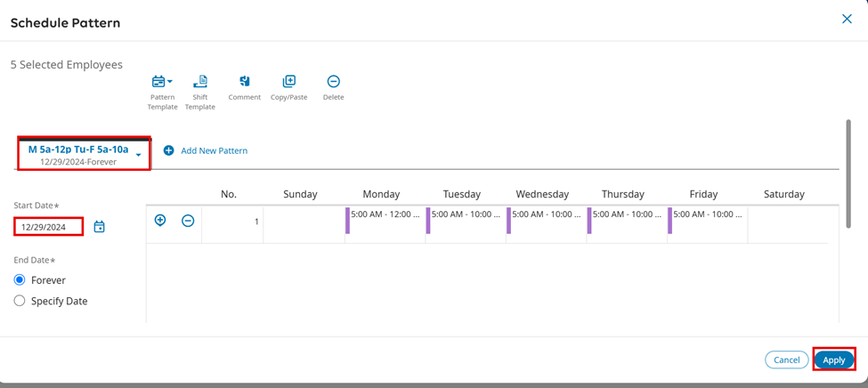Click the Delete toolbar icon
Image resolution: width=868 pixels, height=388 pixels.
(334, 83)
